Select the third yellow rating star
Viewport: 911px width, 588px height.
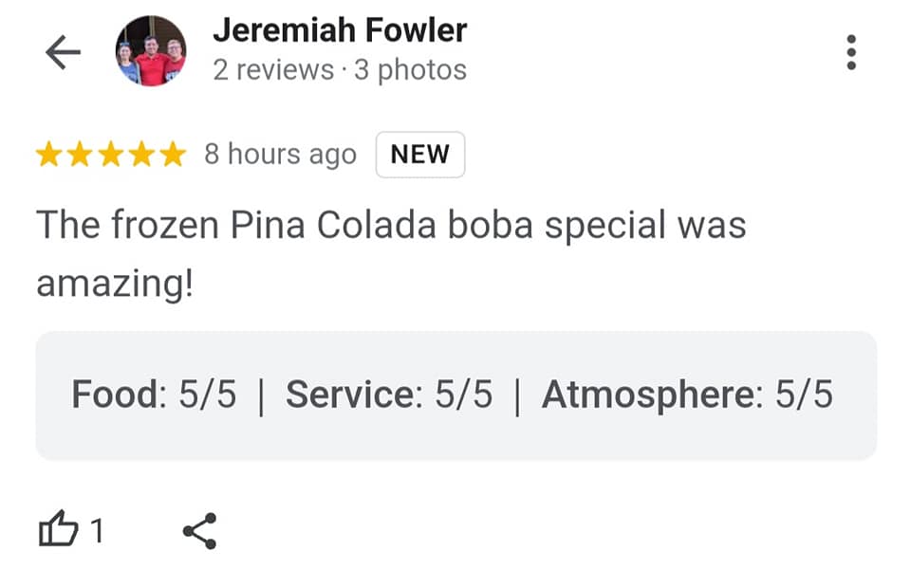tap(110, 155)
